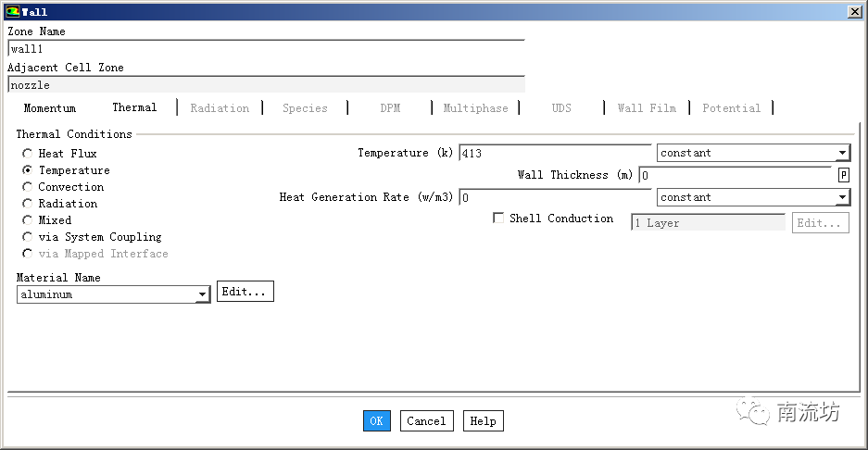Open the Heat Generation Rate constant dropdown
Viewport: 868px width, 450px height.
[x=753, y=197]
